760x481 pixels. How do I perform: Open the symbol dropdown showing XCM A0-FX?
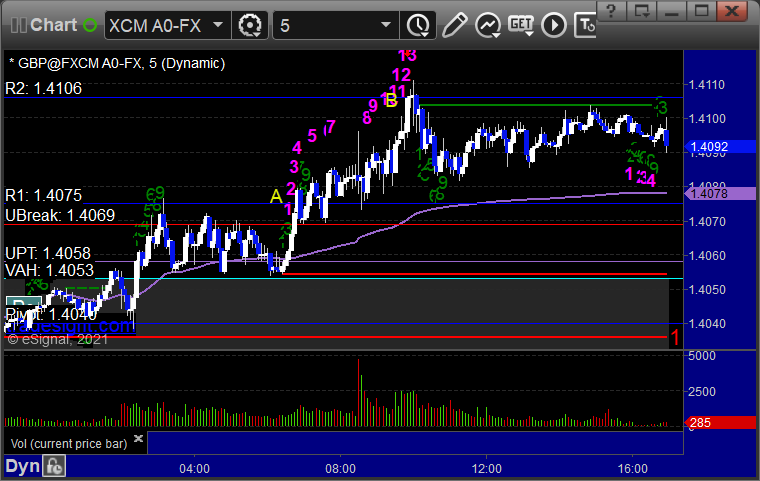click(166, 25)
